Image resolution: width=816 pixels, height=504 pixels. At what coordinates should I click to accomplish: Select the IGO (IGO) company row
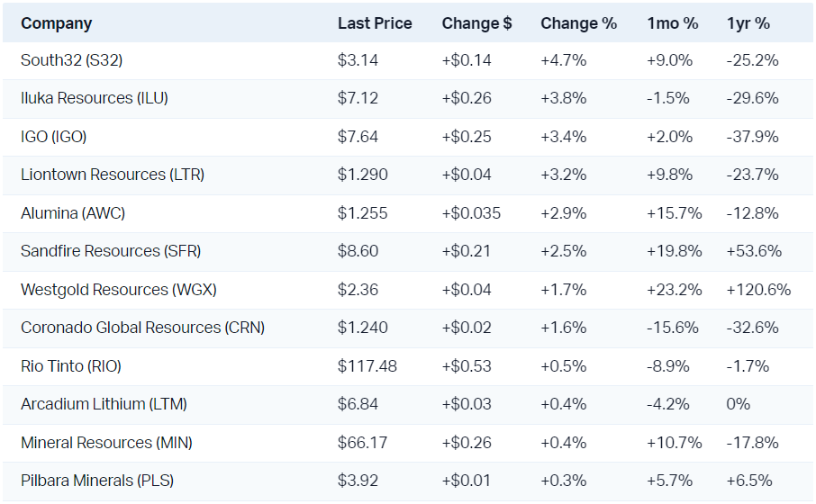[54, 137]
